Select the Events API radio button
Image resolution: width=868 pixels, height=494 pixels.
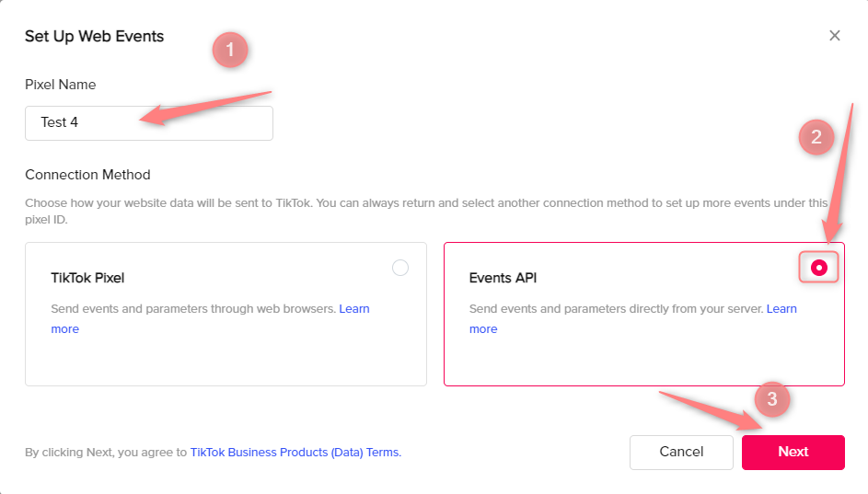click(818, 268)
